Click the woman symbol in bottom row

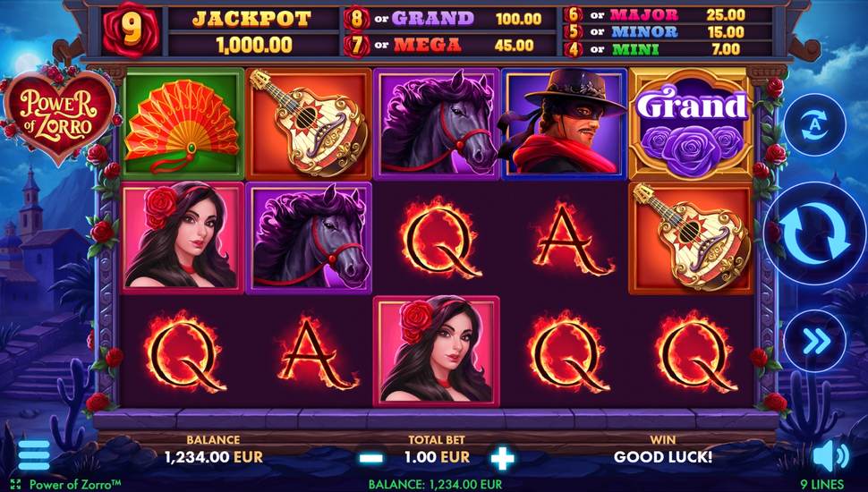coord(436,352)
